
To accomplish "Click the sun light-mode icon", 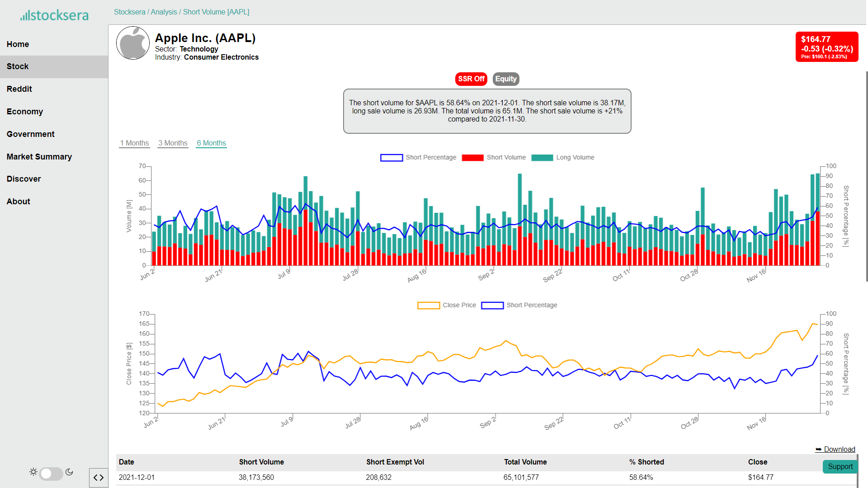I will [33, 472].
